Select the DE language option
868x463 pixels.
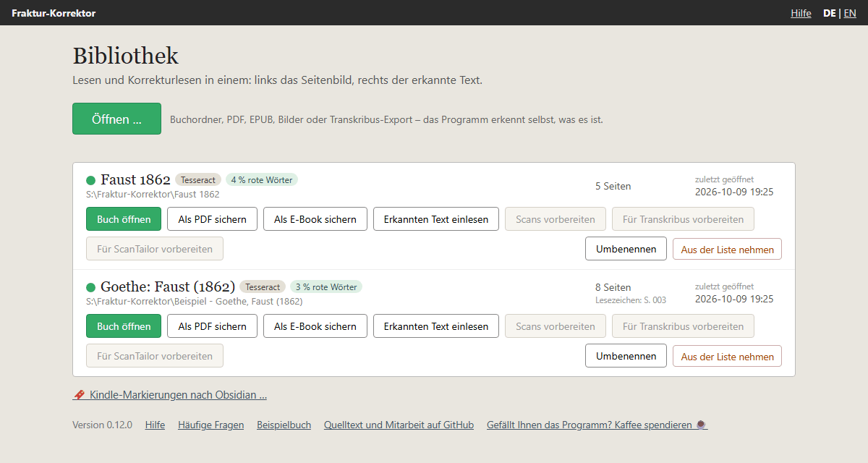pos(829,13)
